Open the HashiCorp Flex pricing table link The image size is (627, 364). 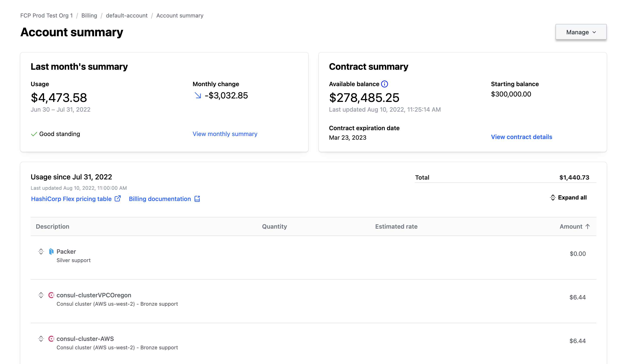click(x=71, y=199)
